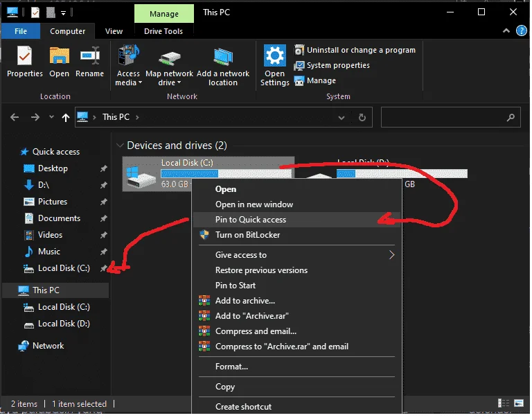Open Pictures in Quick access
This screenshot has width=532, height=420.
point(52,202)
